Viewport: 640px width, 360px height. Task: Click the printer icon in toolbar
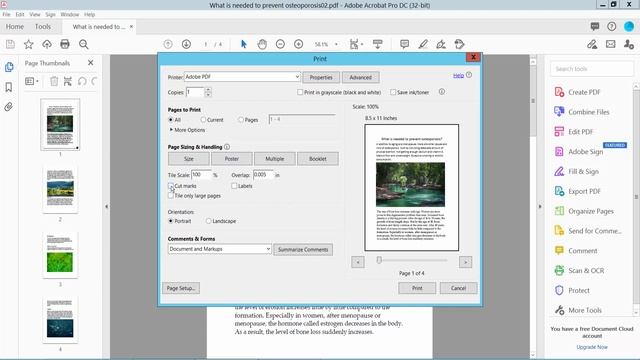tap(65, 44)
